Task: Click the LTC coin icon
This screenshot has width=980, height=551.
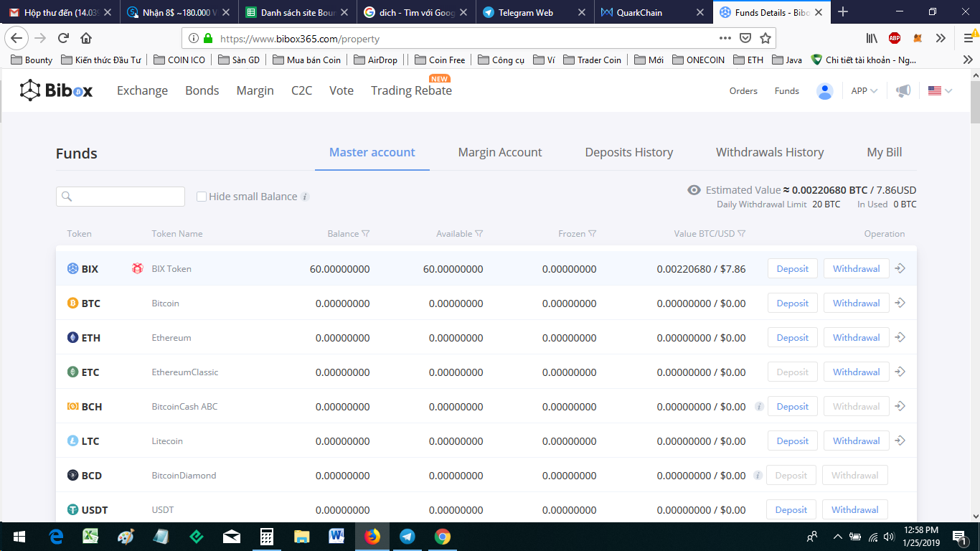Action: coord(72,441)
